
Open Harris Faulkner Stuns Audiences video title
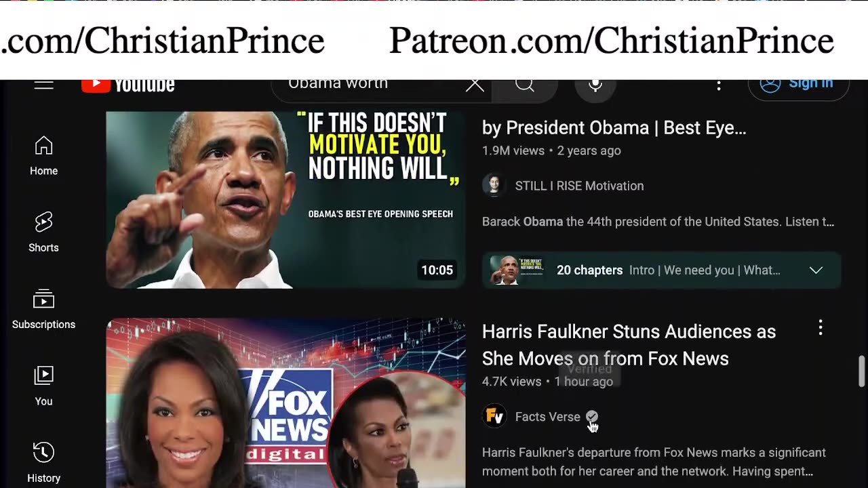(x=629, y=345)
